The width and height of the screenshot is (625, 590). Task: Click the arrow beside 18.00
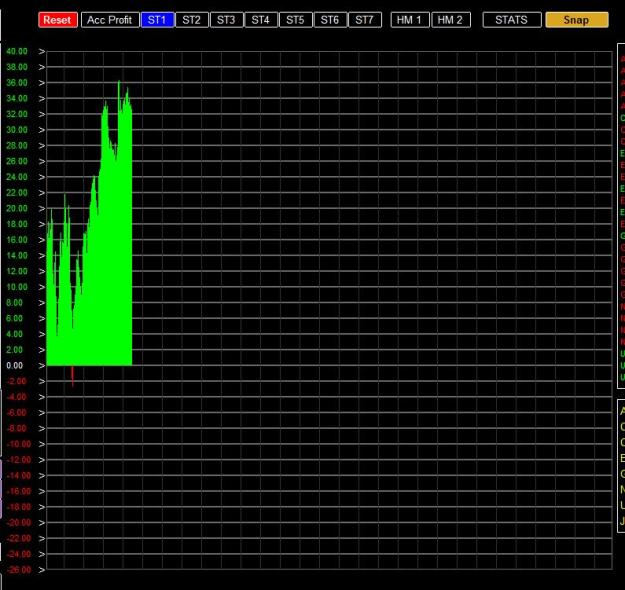click(x=42, y=224)
